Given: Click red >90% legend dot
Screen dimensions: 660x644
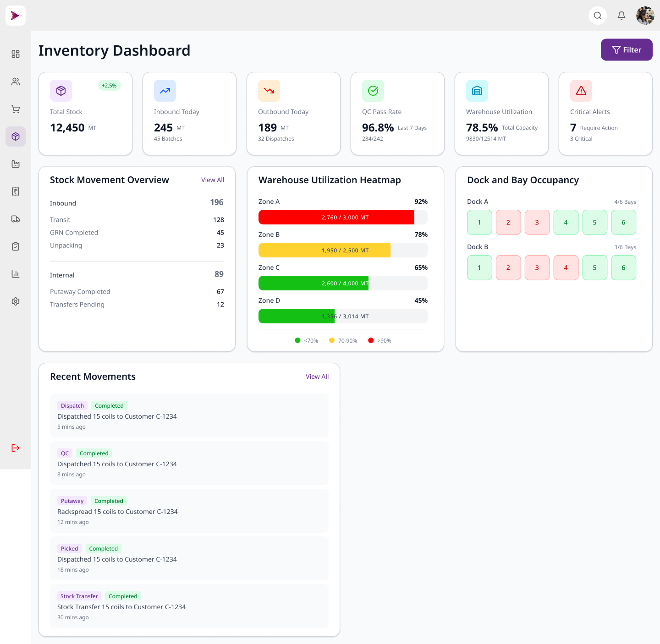Looking at the screenshot, I should click(371, 340).
